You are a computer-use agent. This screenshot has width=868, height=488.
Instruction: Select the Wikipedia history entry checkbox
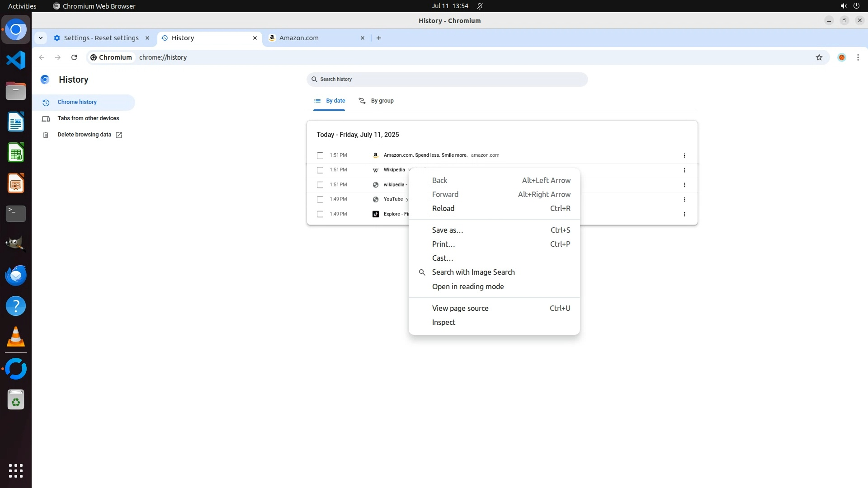tap(320, 170)
